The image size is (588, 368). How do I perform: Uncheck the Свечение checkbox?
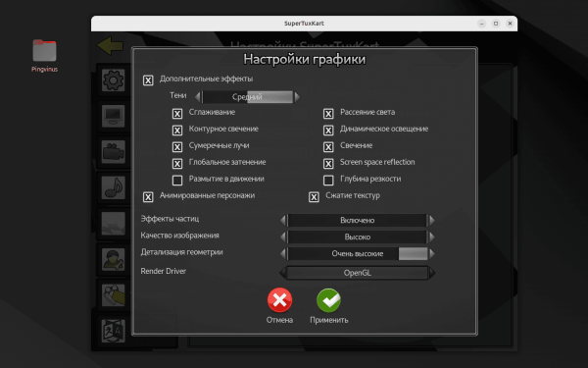point(328,147)
